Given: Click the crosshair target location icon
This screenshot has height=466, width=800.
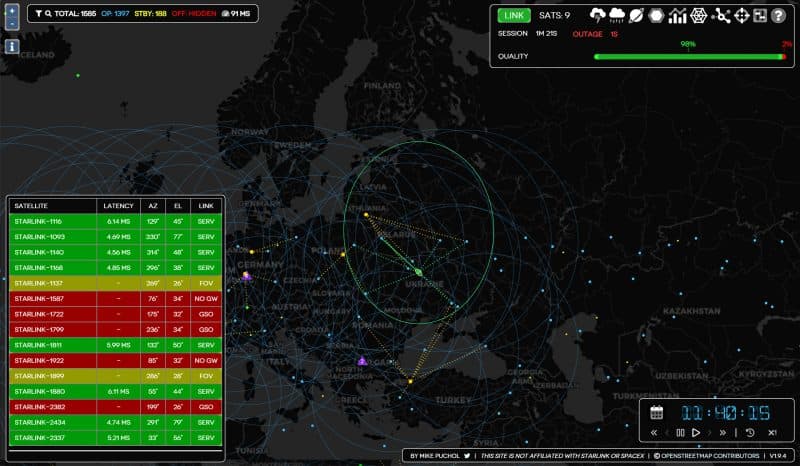Looking at the screenshot, I should [741, 15].
